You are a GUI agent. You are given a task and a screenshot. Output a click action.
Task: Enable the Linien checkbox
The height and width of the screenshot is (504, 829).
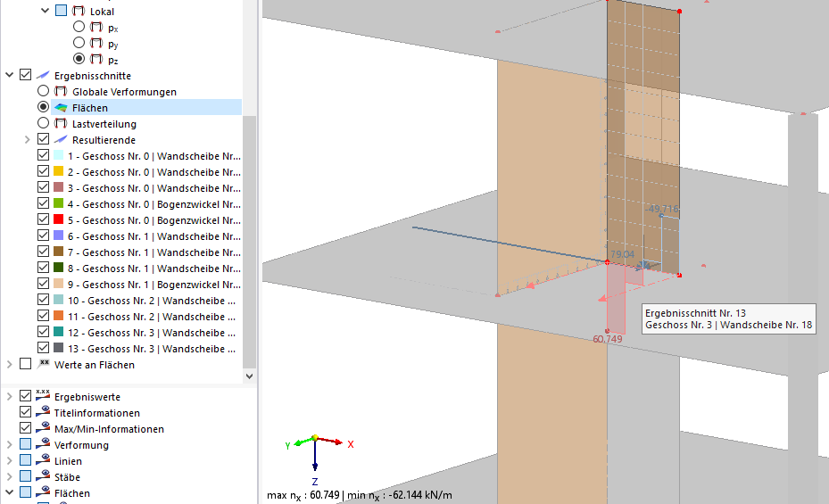tap(25, 460)
